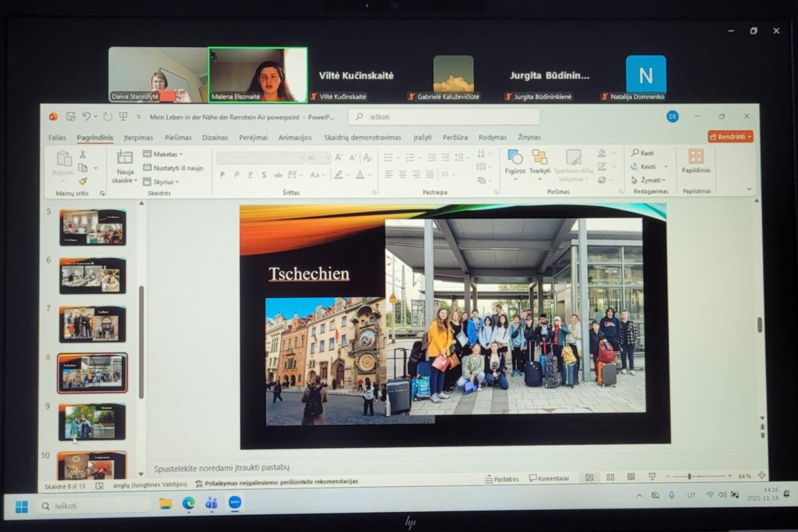Select slide 9 thumbnail in panel
Viewport: 798px width, 532px height.
coord(92,422)
